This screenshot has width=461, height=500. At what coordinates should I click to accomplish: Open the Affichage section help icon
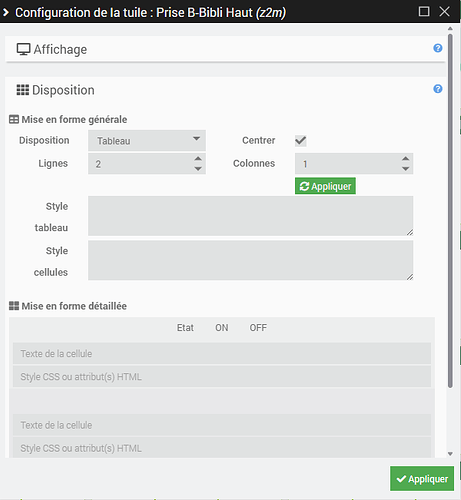(x=438, y=48)
